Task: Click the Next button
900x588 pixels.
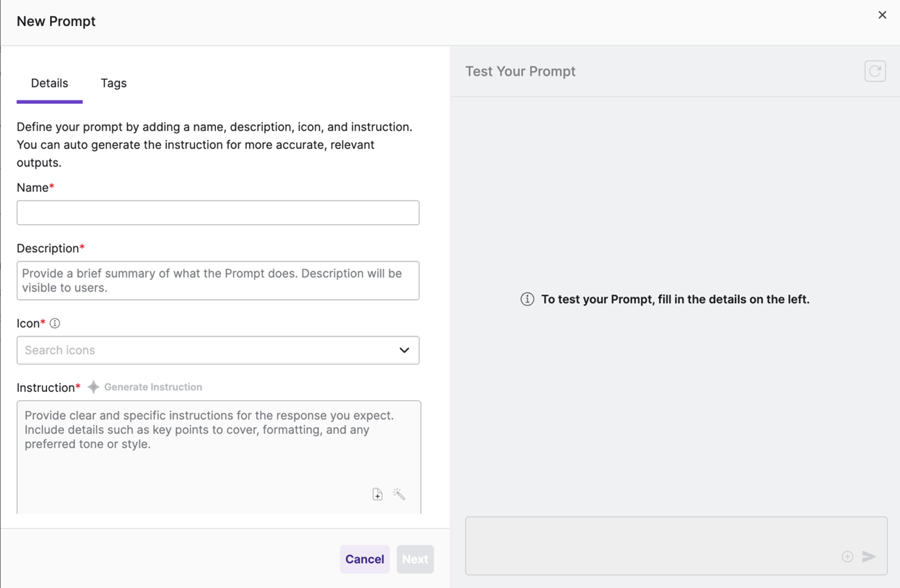Action: (x=415, y=559)
